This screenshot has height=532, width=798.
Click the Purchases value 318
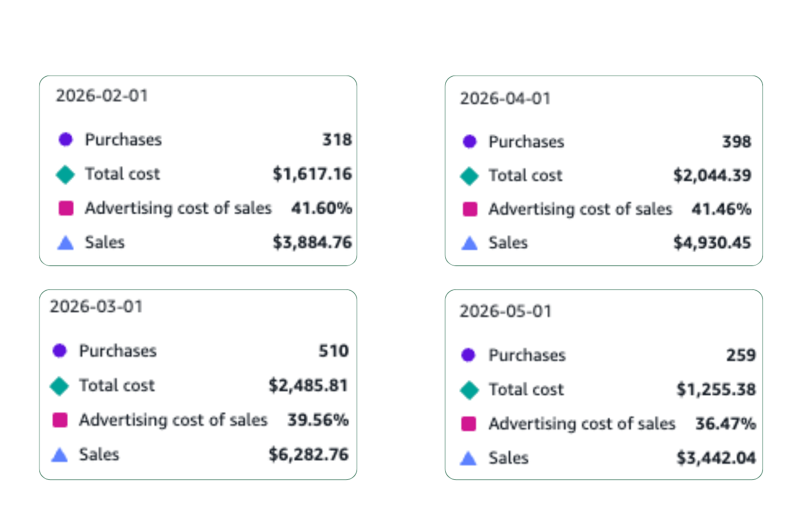pyautogui.click(x=337, y=139)
